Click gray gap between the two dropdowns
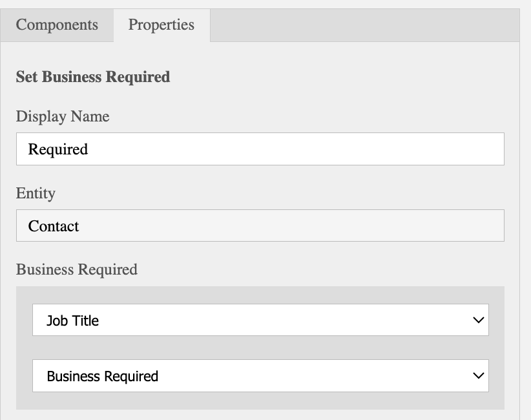Image resolution: width=531 pixels, height=420 pixels. [x=260, y=348]
